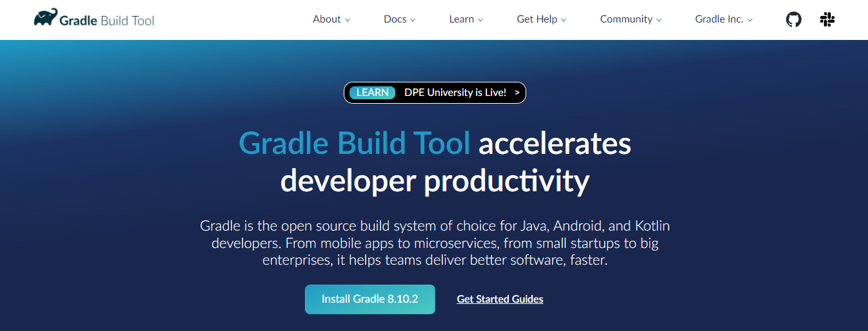
Task: Open the Learn menu
Action: pos(466,19)
